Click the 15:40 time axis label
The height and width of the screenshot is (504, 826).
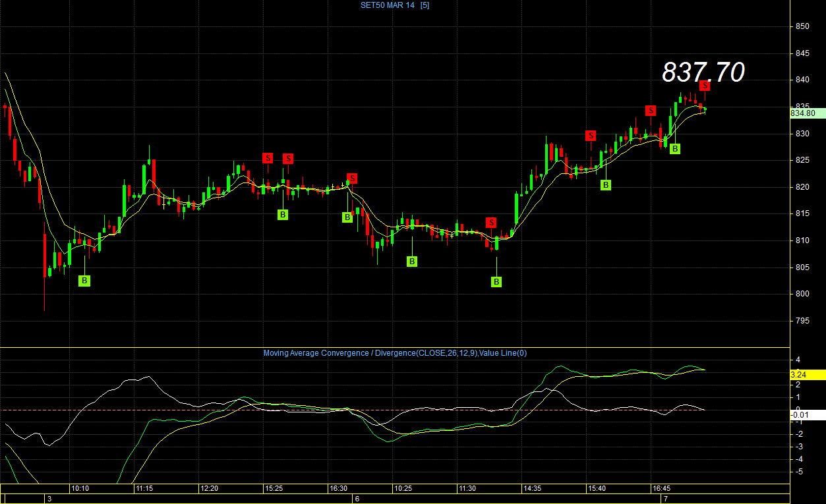point(597,489)
